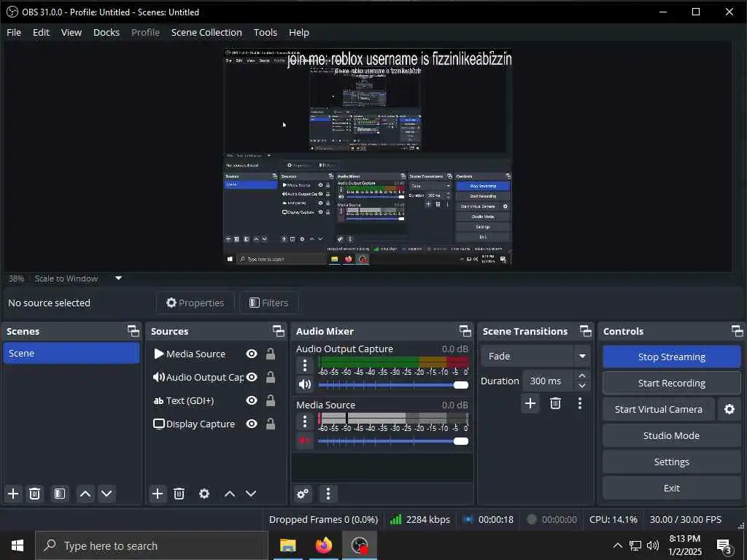Open source properties gear in Sources panel
The width and height of the screenshot is (747, 560).
pos(204,494)
